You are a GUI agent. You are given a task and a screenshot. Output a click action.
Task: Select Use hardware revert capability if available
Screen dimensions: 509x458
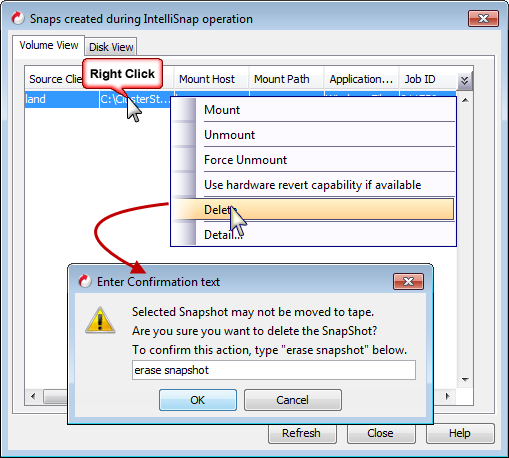[313, 185]
